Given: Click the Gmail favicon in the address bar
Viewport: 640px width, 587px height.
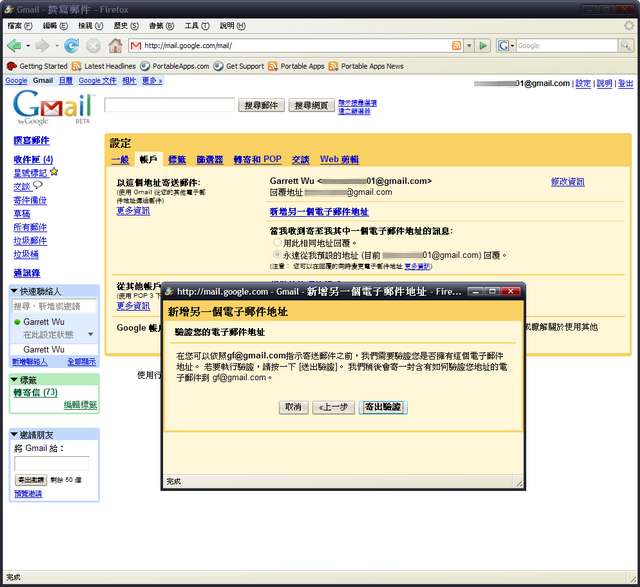Looking at the screenshot, I should [136, 46].
